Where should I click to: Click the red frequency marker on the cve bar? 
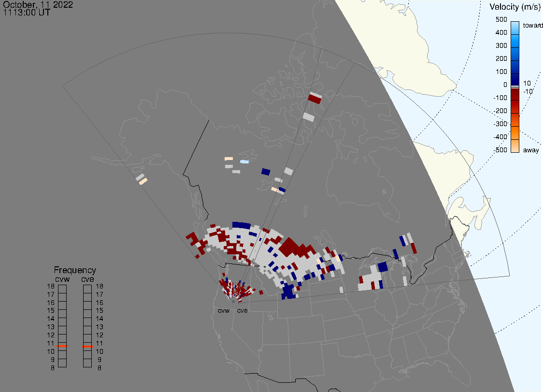(87, 346)
